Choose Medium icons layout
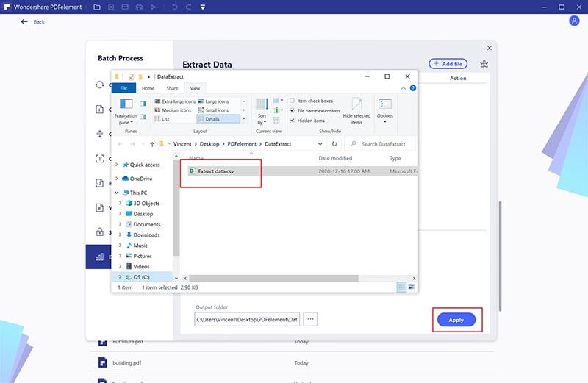The image size is (588, 383). click(x=173, y=110)
